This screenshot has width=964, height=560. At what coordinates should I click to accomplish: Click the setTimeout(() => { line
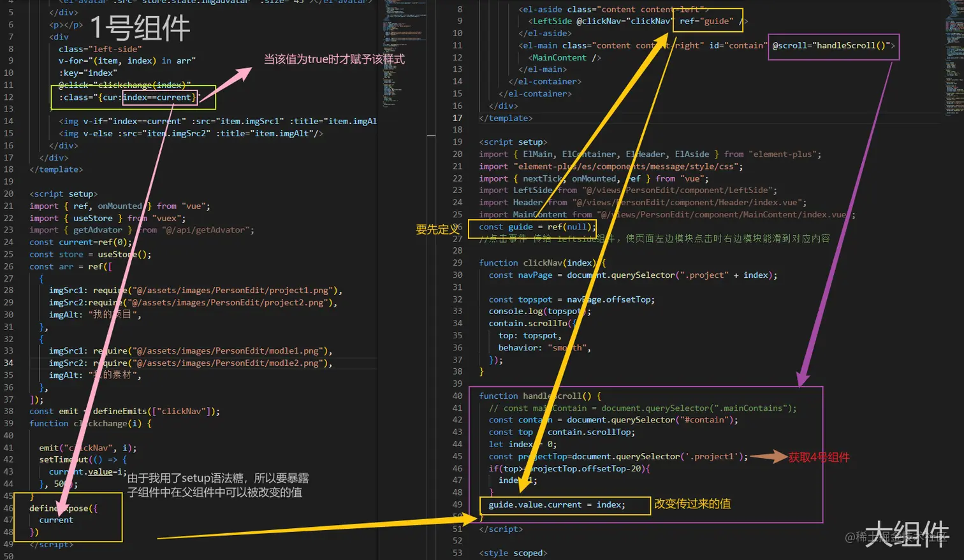coord(83,460)
